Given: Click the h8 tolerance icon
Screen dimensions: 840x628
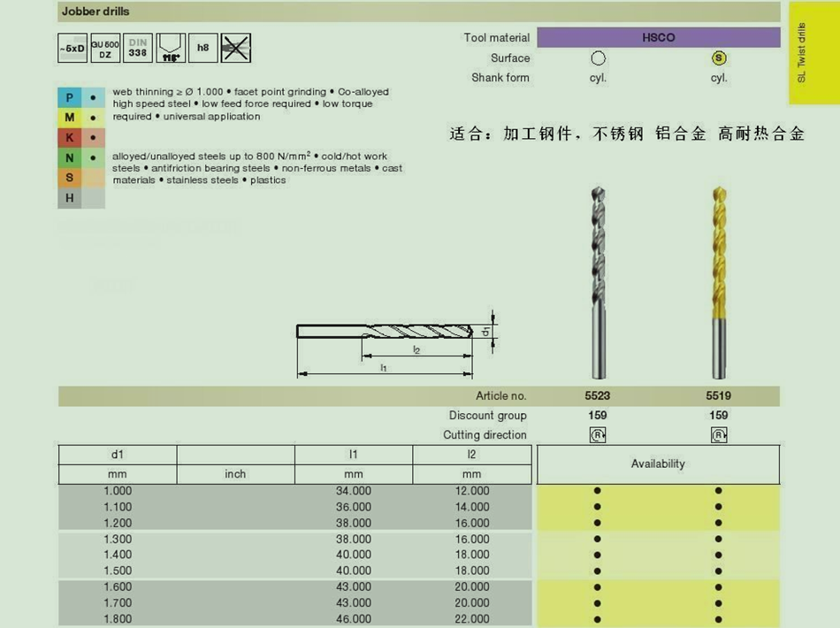Looking at the screenshot, I should pyautogui.click(x=203, y=49).
